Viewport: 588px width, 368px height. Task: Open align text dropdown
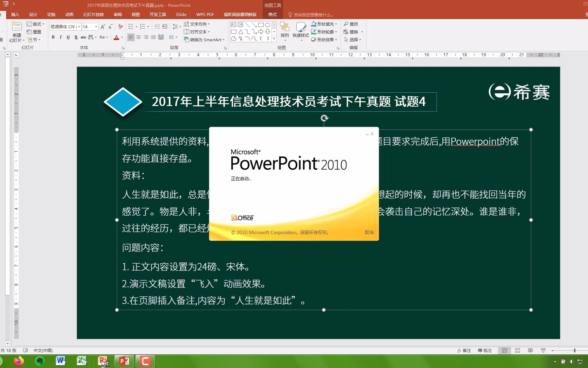[197, 32]
